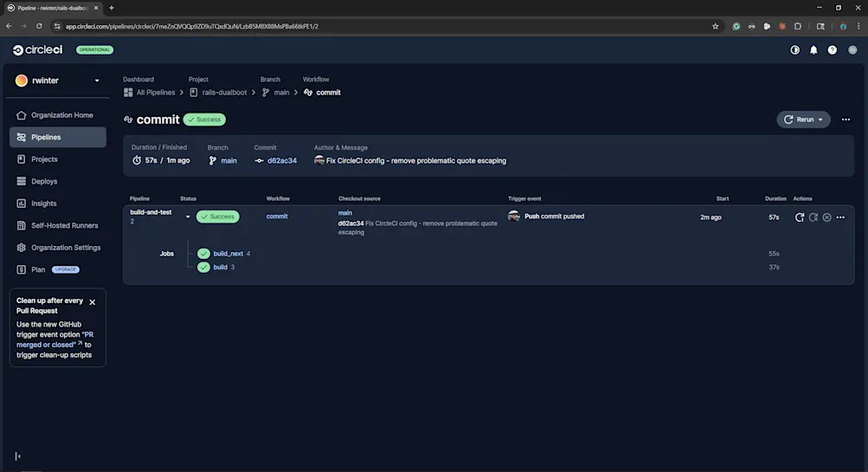Click the browser address bar URL

pyautogui.click(x=191, y=26)
